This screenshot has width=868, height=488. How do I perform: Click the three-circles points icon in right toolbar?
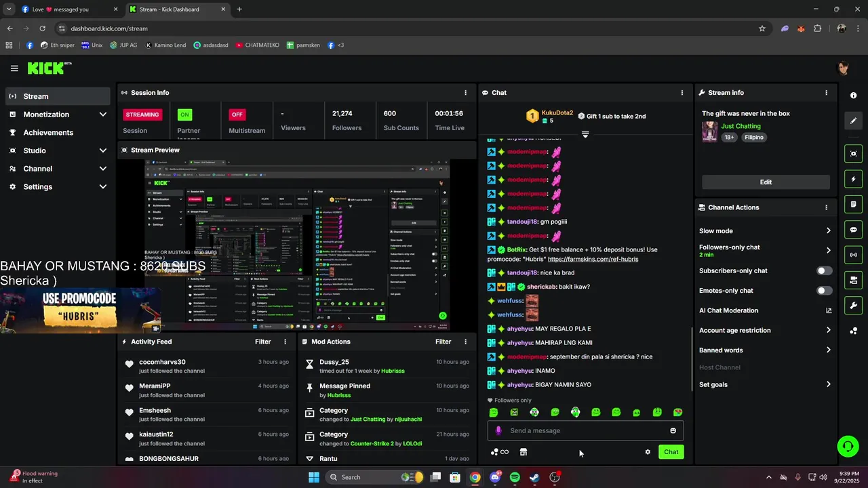pyautogui.click(x=853, y=331)
